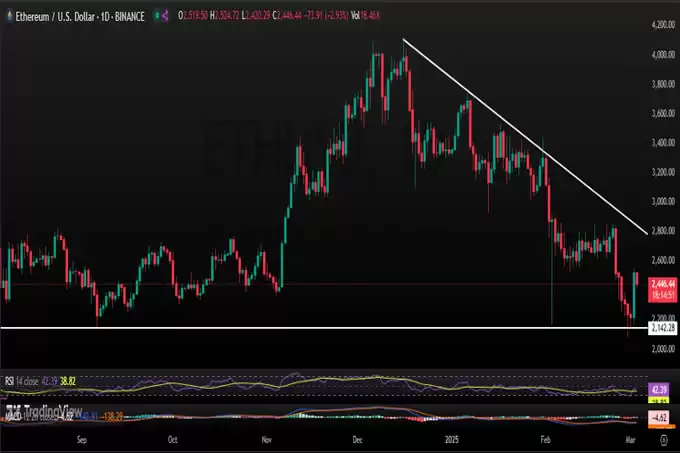Screen dimensions: 680x453
Task: Click the 3,800.00 price scale label
Action: click(663, 84)
